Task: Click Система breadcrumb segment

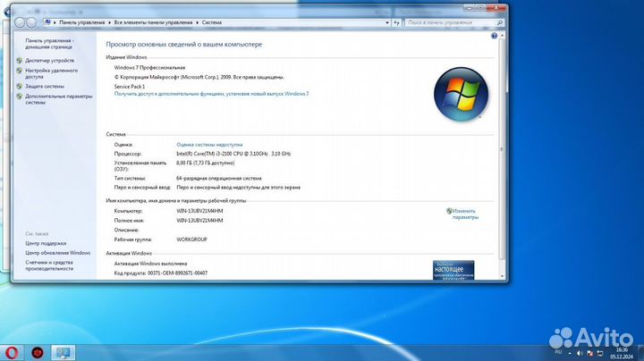Action: (212, 22)
